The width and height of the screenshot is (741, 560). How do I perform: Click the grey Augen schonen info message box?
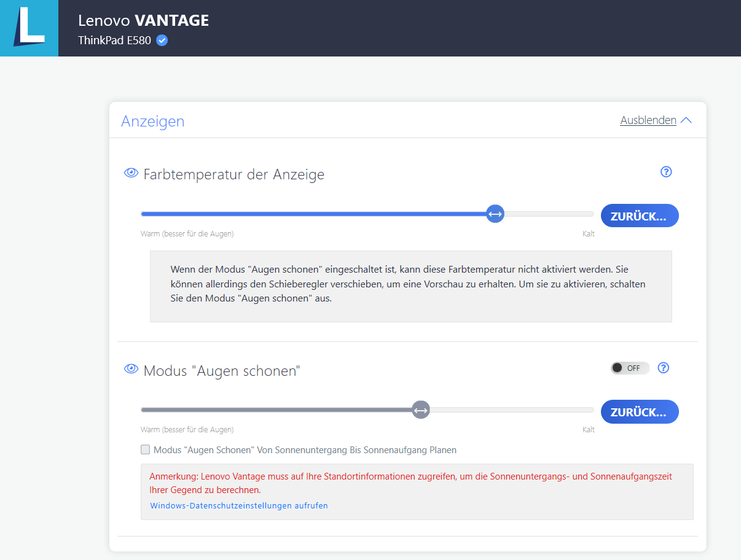coord(411,286)
